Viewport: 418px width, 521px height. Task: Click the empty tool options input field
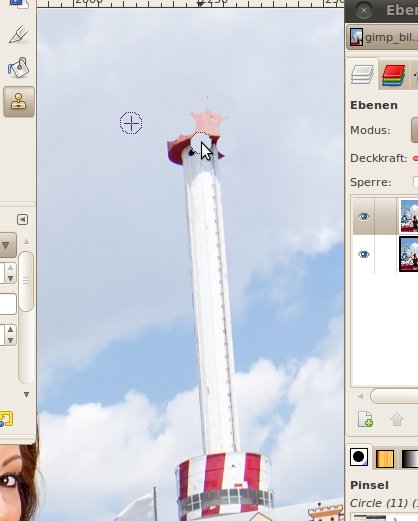pyautogui.click(x=7, y=304)
